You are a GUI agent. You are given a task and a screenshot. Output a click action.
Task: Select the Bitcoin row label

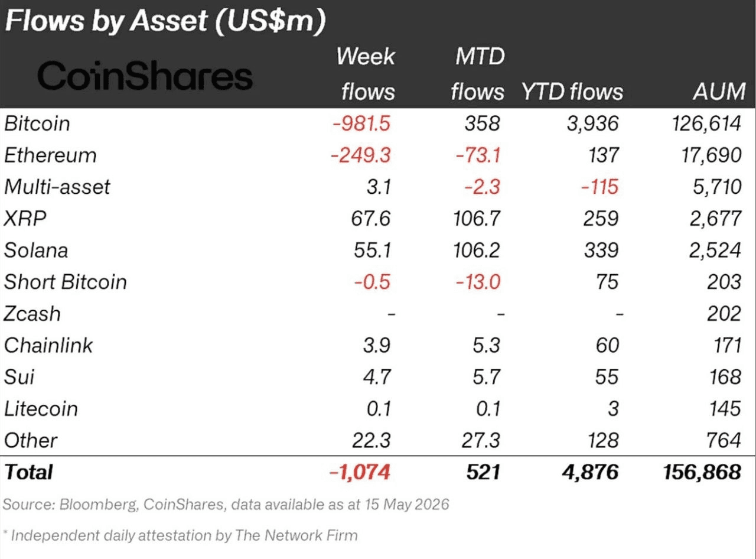[x=37, y=123]
